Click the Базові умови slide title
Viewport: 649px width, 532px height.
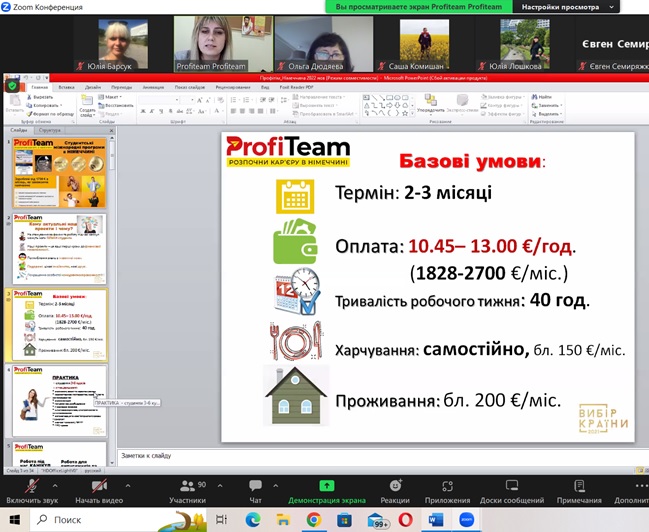coord(472,161)
